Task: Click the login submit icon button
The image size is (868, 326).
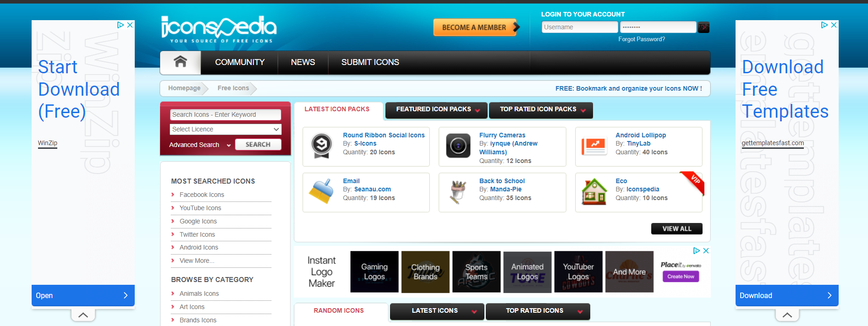Action: pos(704,27)
